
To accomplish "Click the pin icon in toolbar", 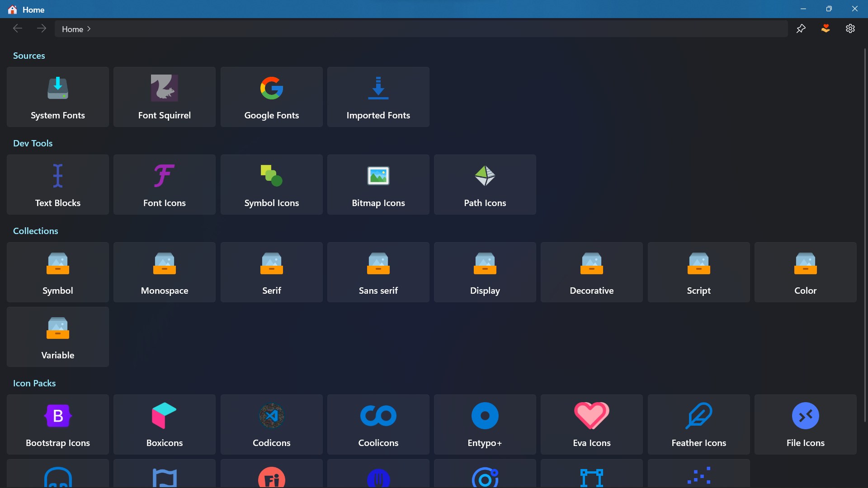I will (x=801, y=28).
